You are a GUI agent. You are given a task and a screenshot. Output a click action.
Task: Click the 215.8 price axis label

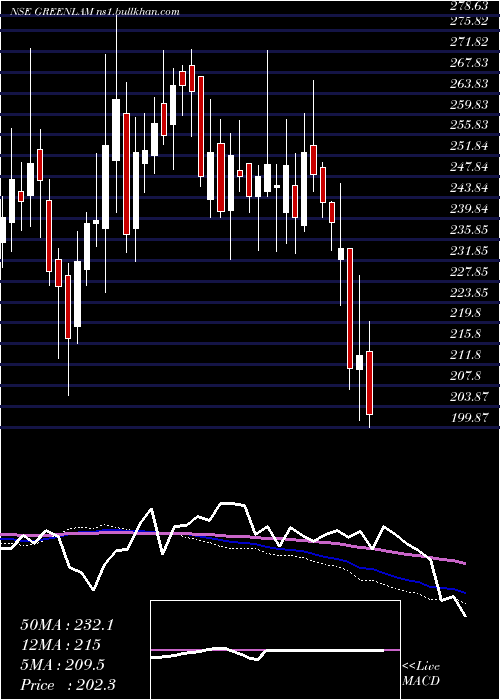click(465, 334)
